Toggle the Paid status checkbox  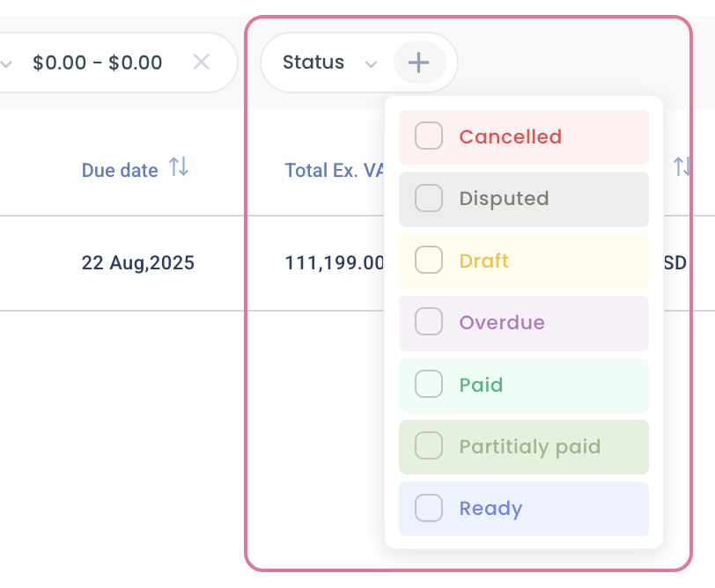[429, 385]
